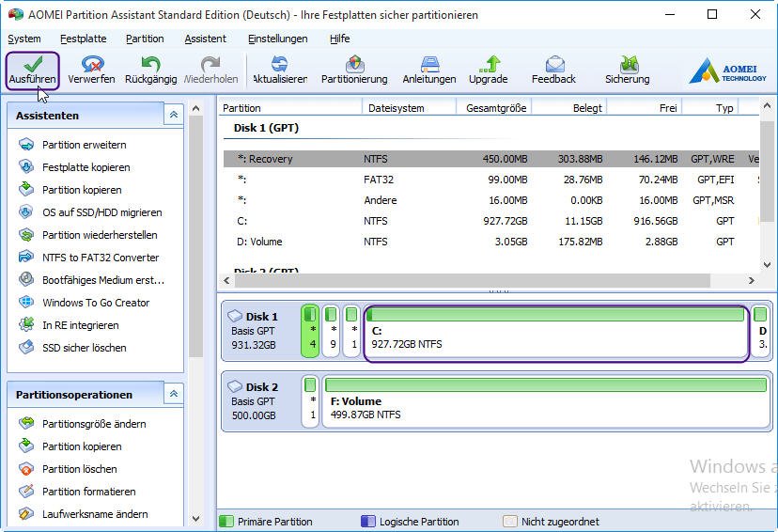Click the AOMEI Technology logo
Image resolution: width=778 pixels, height=532 pixels.
pyautogui.click(x=728, y=70)
